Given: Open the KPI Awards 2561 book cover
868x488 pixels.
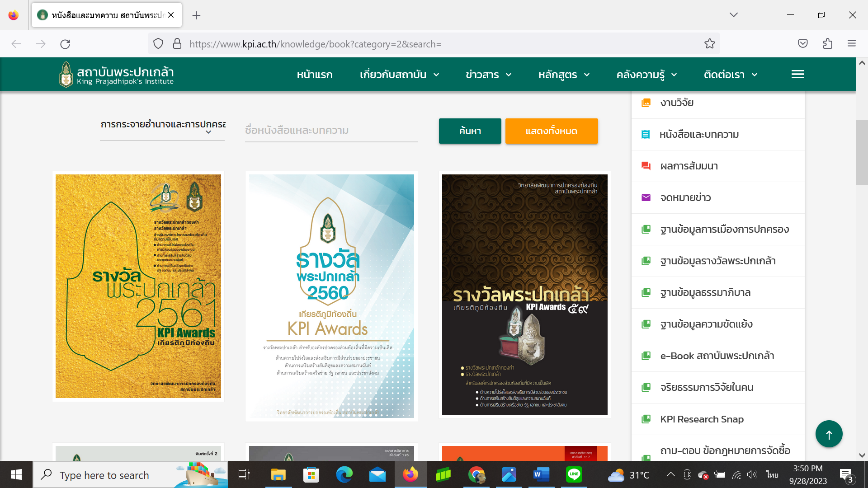Looking at the screenshot, I should 138,286.
